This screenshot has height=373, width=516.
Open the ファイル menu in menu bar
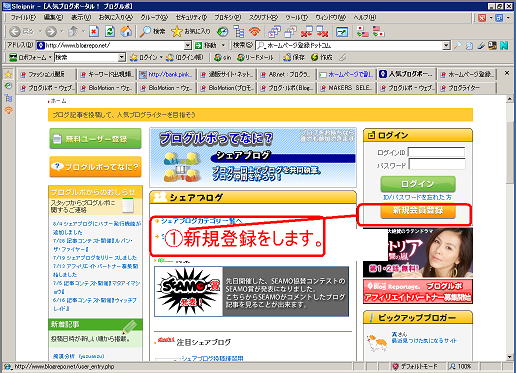click(23, 17)
